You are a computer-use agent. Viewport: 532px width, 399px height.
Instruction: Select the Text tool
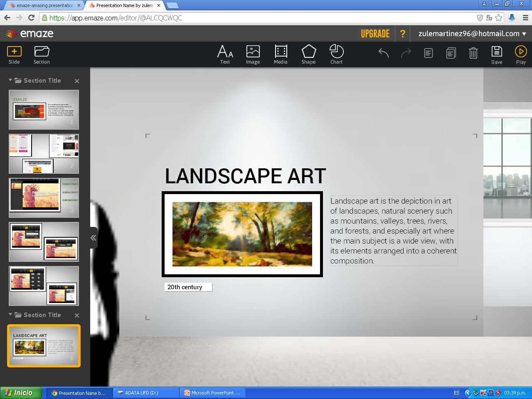[225, 55]
